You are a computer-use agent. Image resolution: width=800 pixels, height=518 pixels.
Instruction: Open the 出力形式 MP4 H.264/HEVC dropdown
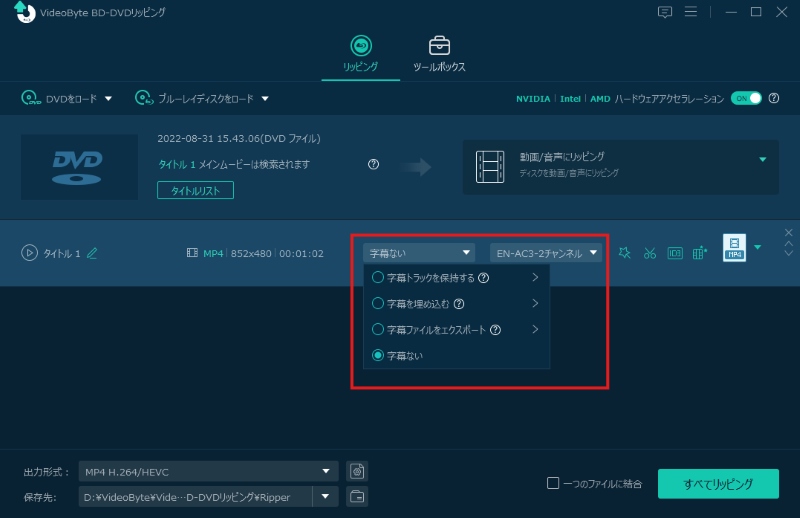tap(209, 472)
